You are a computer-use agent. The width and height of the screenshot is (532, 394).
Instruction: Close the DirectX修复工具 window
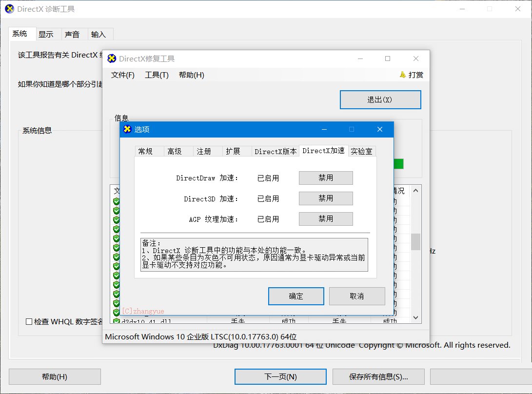(416, 59)
